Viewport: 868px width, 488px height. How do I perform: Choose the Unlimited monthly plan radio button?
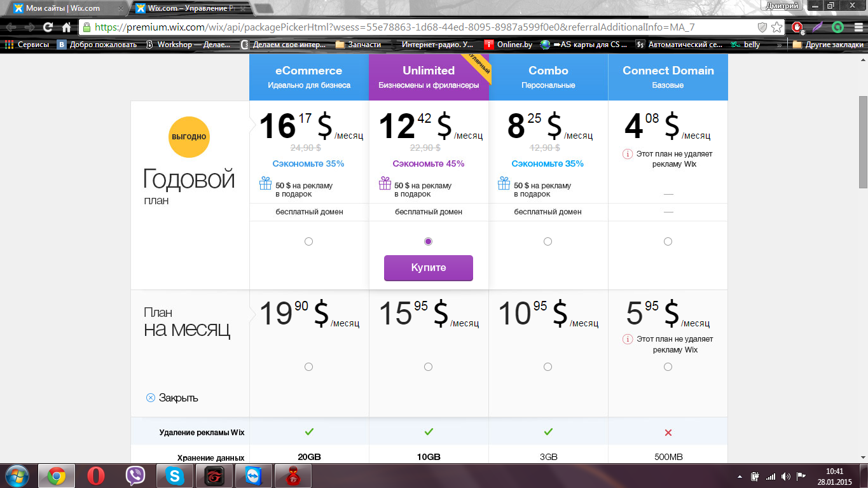click(428, 366)
